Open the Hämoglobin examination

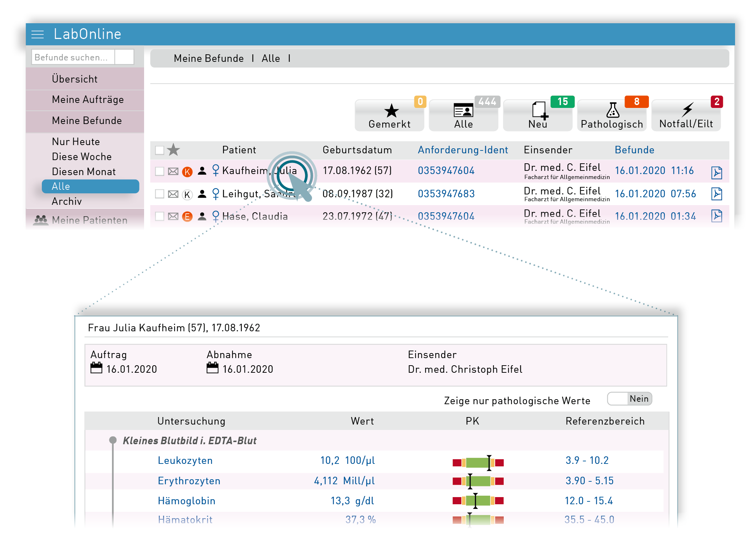tap(187, 501)
